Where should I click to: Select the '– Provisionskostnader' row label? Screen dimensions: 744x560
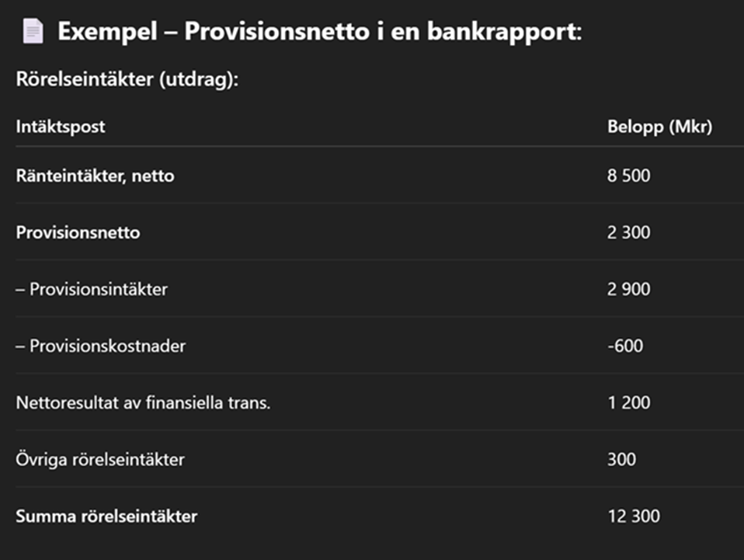click(x=101, y=346)
